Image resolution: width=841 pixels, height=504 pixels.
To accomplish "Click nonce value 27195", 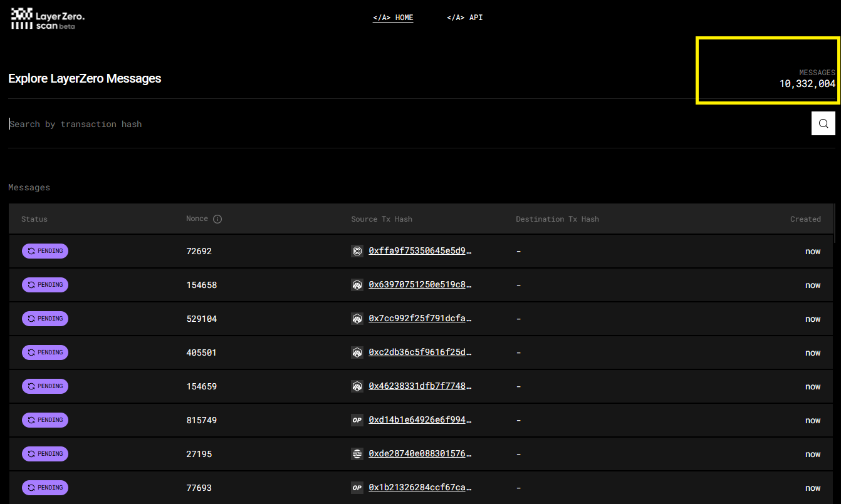I will click(199, 454).
